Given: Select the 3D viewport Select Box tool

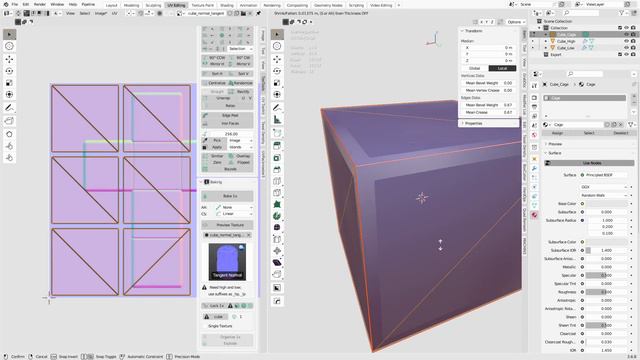Looking at the screenshot, I should (x=277, y=34).
